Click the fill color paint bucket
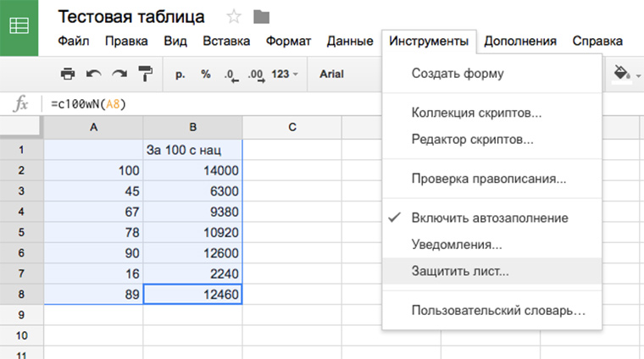Viewport: 644px width, 359px height. [x=621, y=75]
